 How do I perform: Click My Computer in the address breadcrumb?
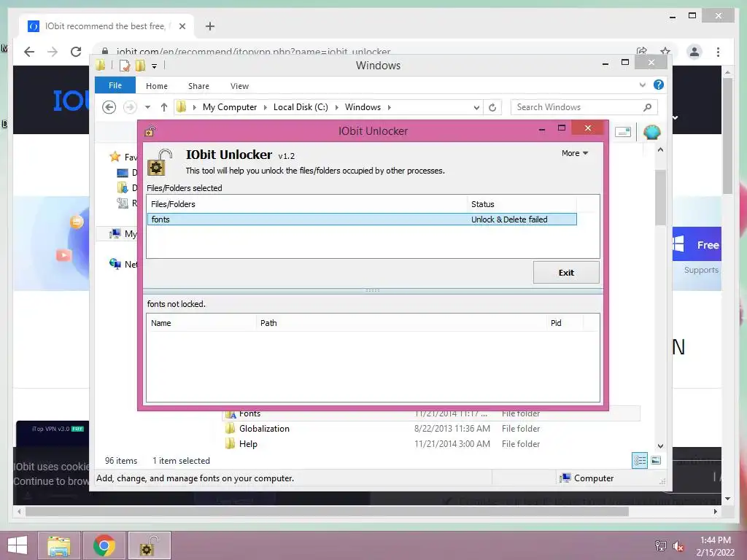[x=230, y=107]
